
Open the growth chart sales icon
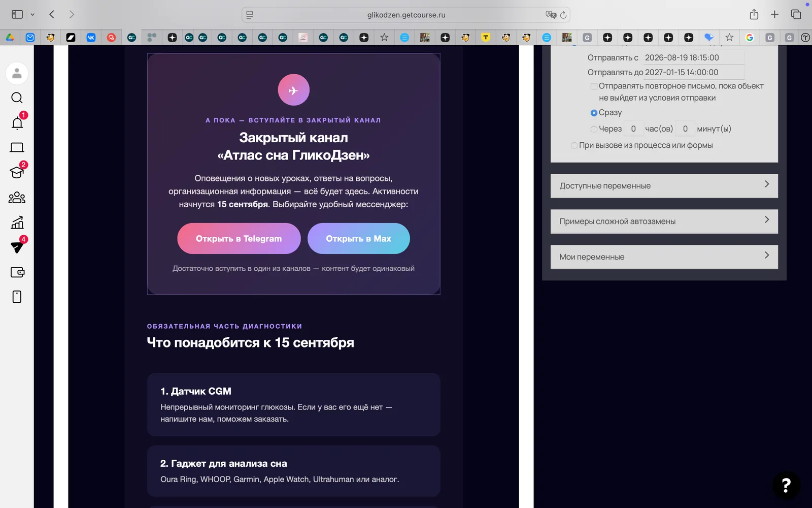click(17, 223)
